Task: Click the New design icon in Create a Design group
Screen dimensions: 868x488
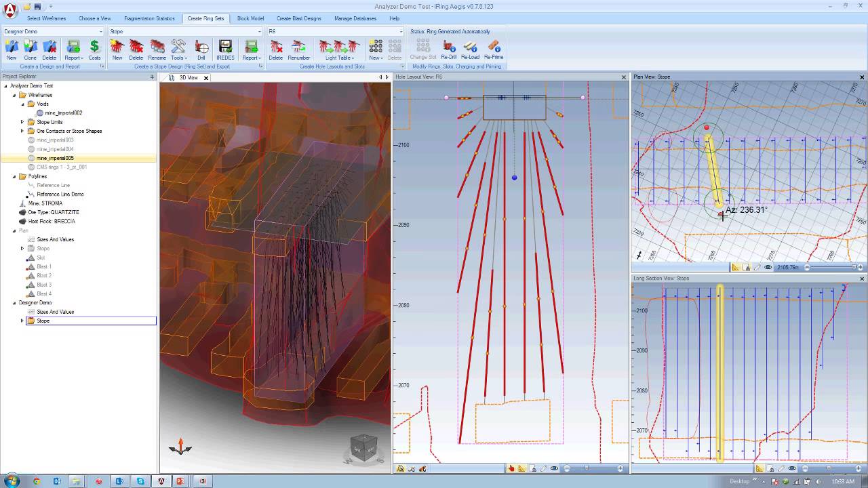Action: click(x=12, y=47)
